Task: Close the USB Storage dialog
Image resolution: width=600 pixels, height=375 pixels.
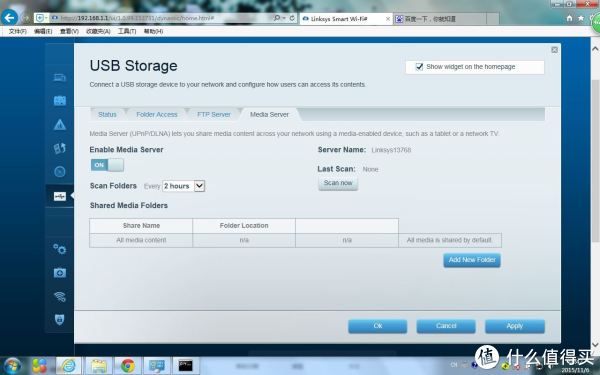Action: [x=554, y=50]
